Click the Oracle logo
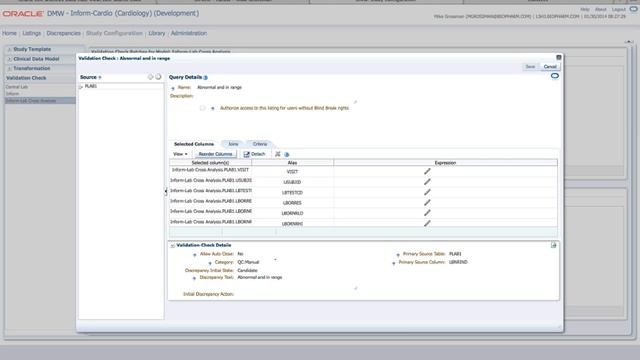 click(x=23, y=13)
